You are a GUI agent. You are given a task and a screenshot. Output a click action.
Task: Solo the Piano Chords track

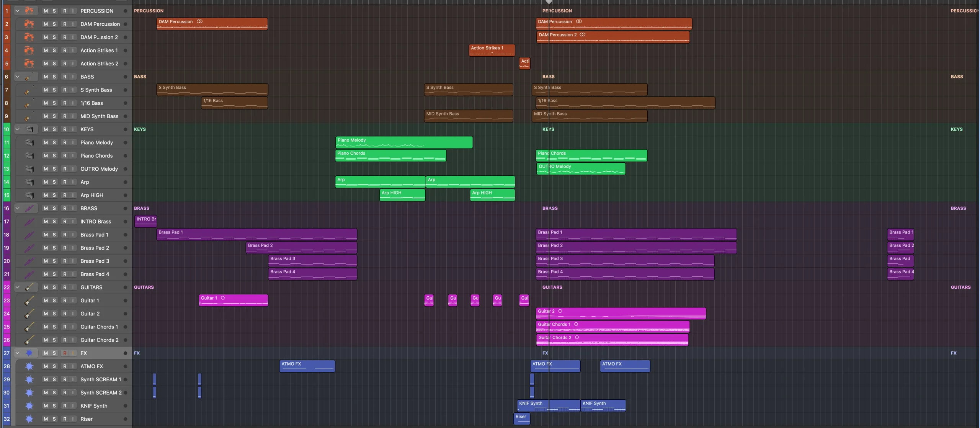pyautogui.click(x=54, y=156)
